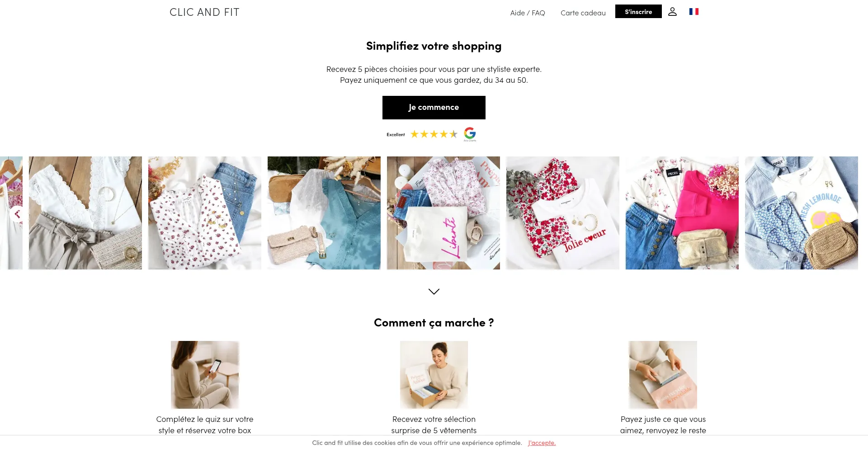
Task: Expand section with the down chevron
Action: pyautogui.click(x=434, y=292)
